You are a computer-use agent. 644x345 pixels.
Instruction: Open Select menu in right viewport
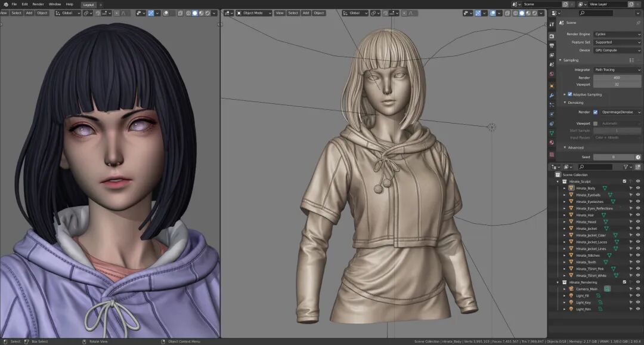coord(293,13)
